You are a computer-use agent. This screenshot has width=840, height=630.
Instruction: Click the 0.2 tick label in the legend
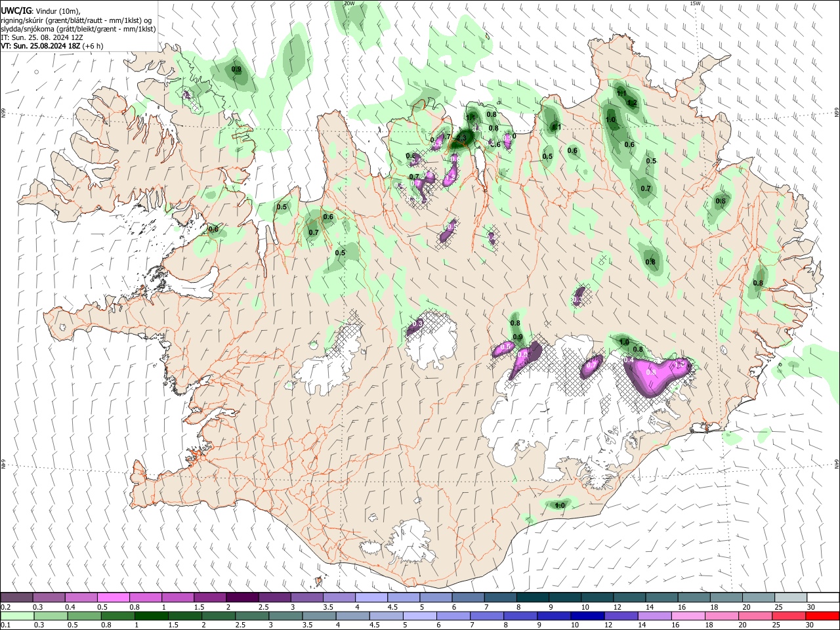click(5, 608)
